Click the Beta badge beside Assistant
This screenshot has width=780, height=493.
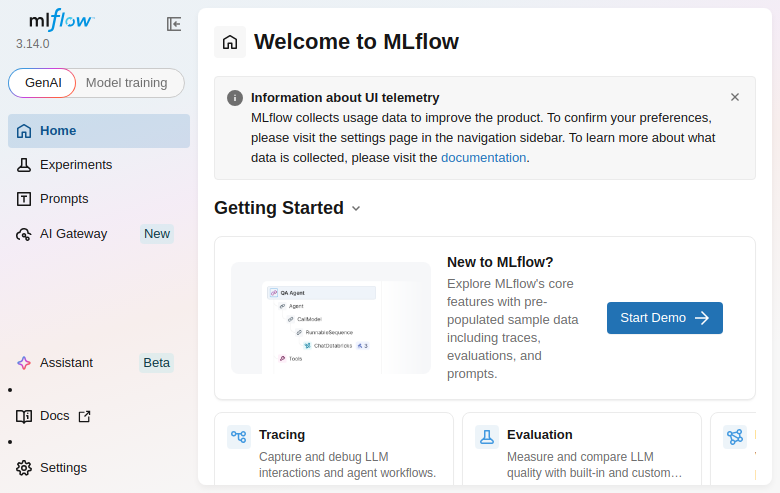tap(157, 363)
